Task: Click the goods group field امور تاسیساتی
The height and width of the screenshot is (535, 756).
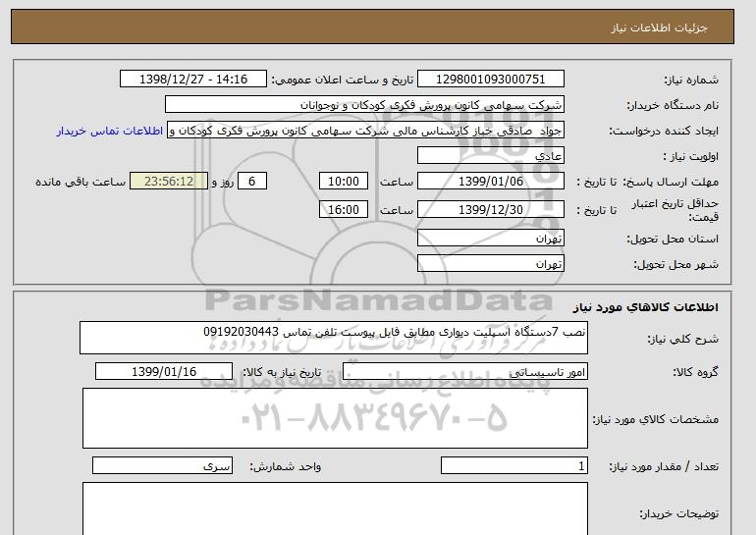Action: (x=464, y=372)
